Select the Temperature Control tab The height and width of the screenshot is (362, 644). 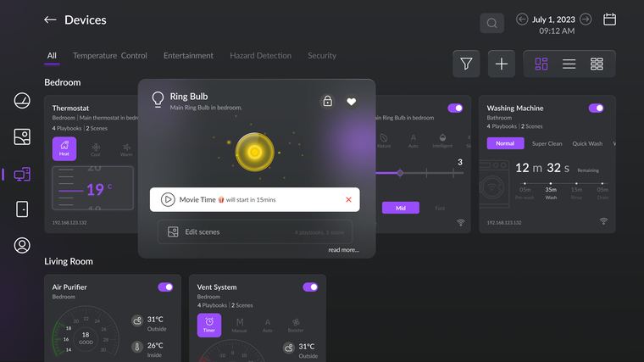(110, 55)
